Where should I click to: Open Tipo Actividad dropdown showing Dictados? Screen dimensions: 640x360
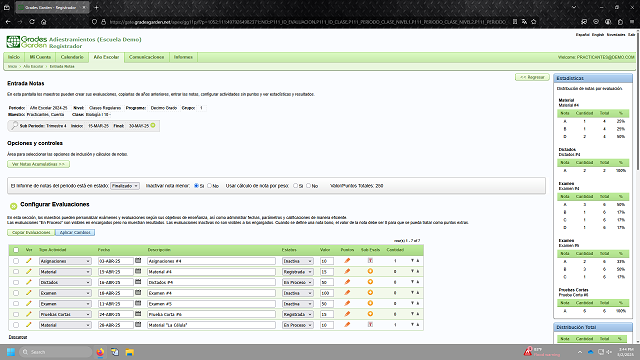[65, 282]
